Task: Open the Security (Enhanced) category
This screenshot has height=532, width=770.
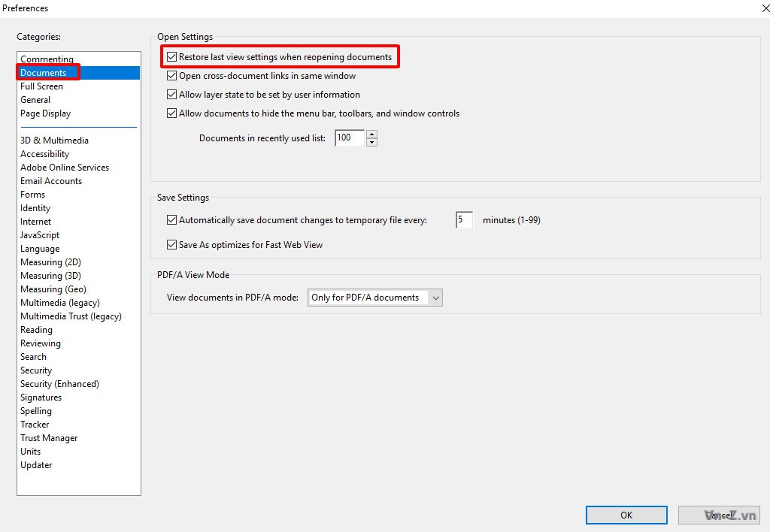Action: 59,384
